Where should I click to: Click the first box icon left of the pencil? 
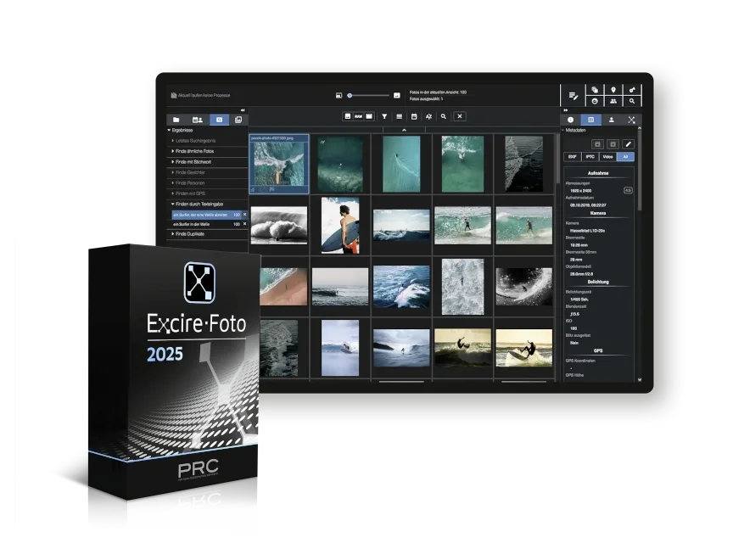point(597,144)
